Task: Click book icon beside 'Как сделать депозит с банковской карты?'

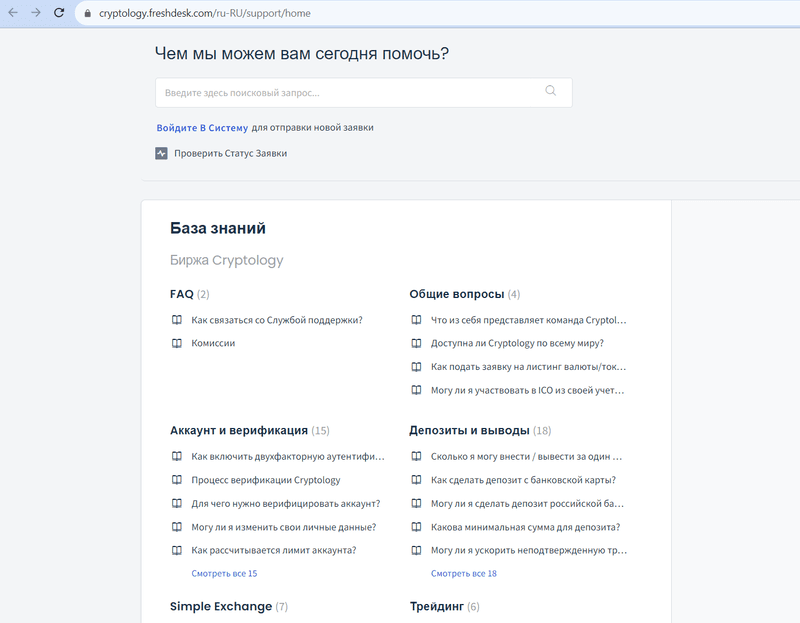Action: tap(416, 480)
